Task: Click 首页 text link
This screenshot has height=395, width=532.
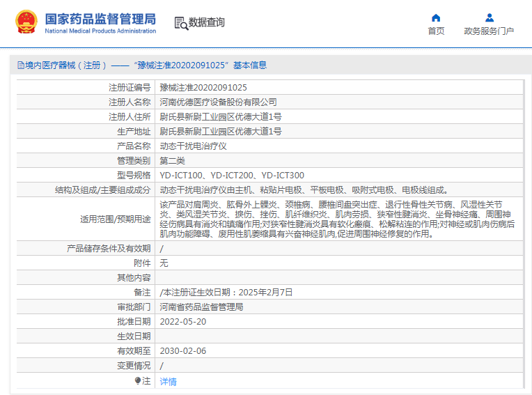Action: pos(436,31)
